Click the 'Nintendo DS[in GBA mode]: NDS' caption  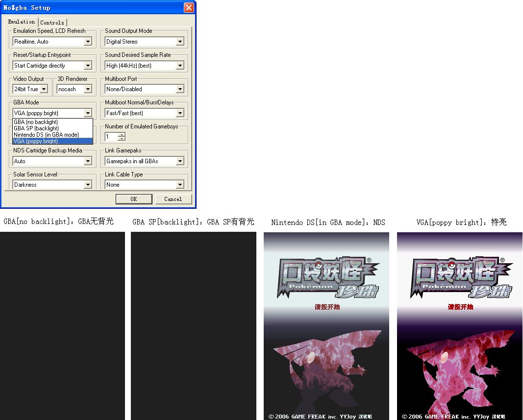click(x=328, y=222)
